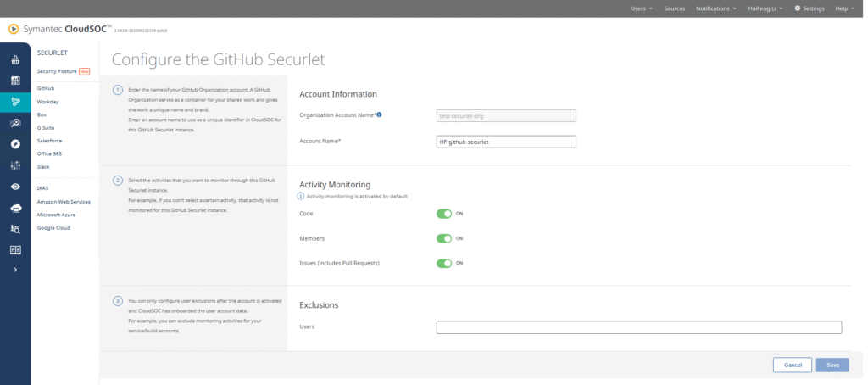Open the eye icon in left sidebar
The width and height of the screenshot is (868, 385).
(15, 186)
